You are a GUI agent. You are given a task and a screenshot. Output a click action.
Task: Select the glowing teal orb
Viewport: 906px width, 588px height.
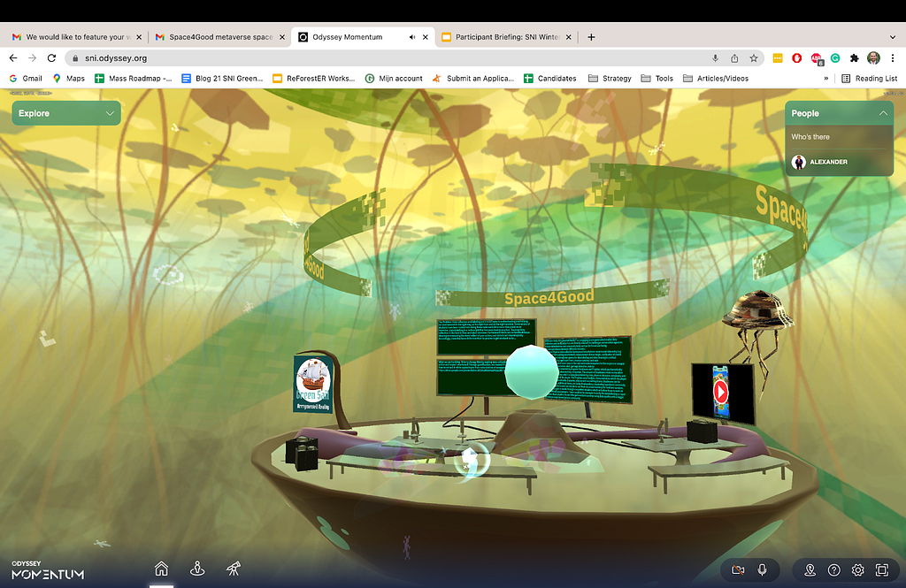click(x=532, y=372)
